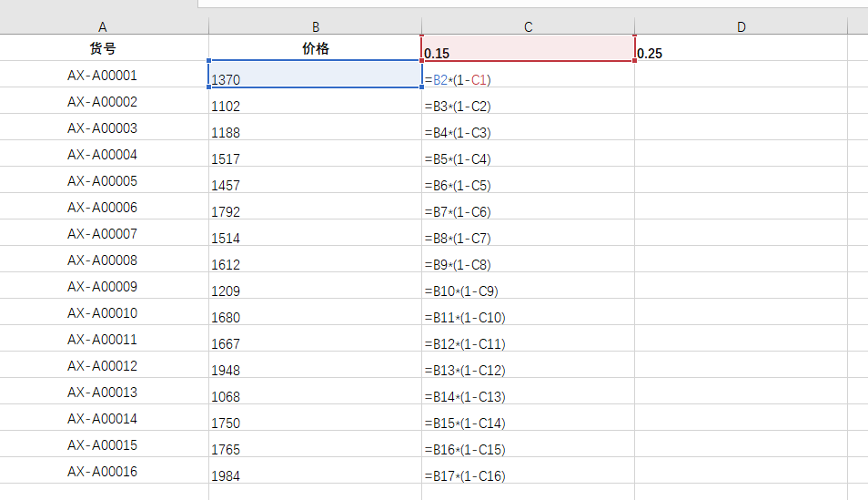This screenshot has width=868, height=500.
Task: Click formula cell =B2*(1-C1)
Action: click(528, 75)
